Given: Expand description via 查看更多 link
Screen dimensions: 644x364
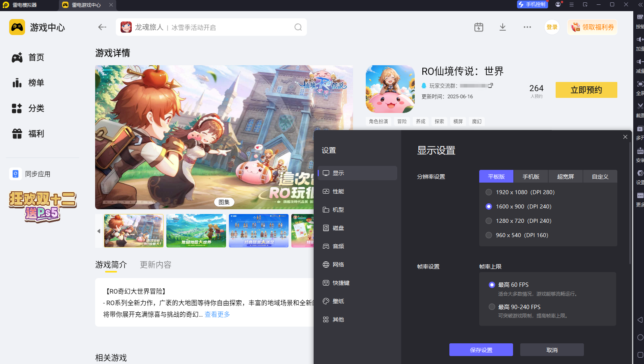Looking at the screenshot, I should pyautogui.click(x=217, y=314).
